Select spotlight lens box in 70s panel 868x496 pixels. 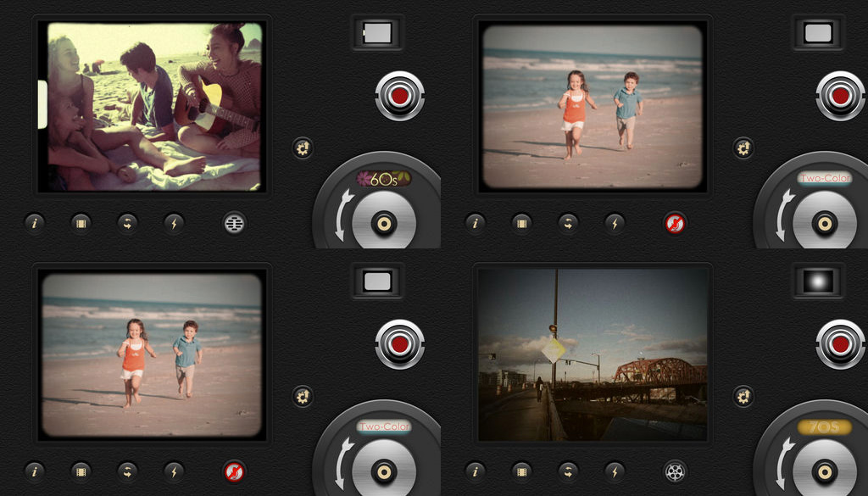(x=818, y=281)
